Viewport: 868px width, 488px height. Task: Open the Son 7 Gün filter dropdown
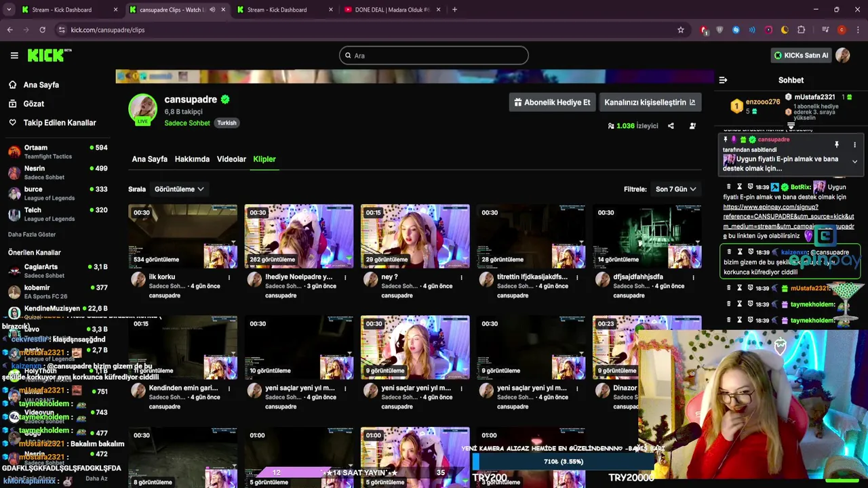(675, 189)
